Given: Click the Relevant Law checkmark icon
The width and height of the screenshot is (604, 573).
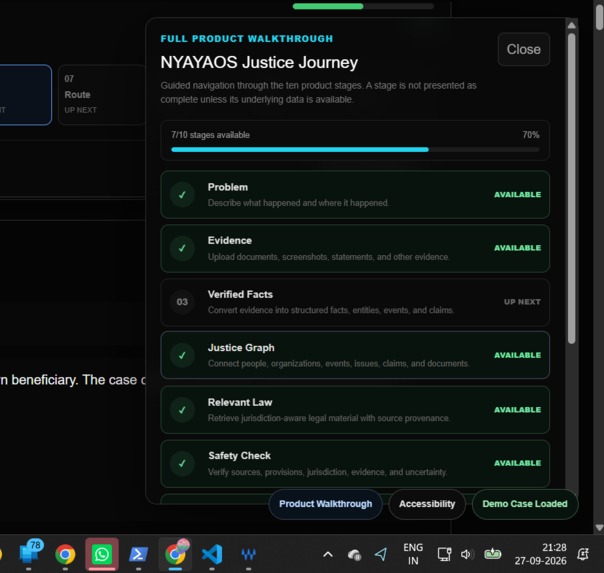Looking at the screenshot, I should point(182,410).
